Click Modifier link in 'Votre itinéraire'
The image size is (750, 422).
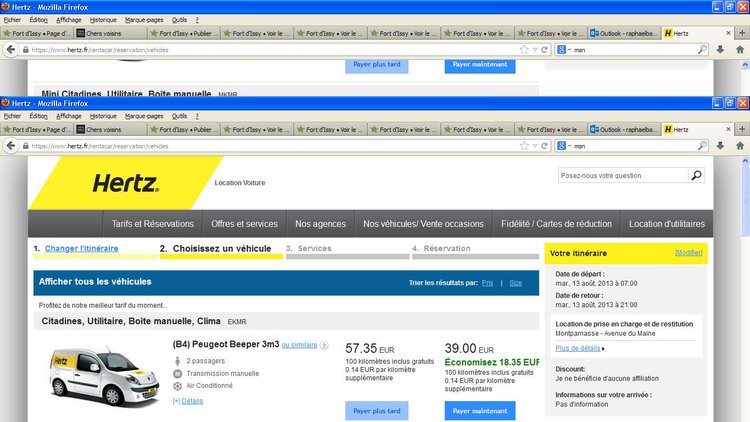click(x=689, y=253)
